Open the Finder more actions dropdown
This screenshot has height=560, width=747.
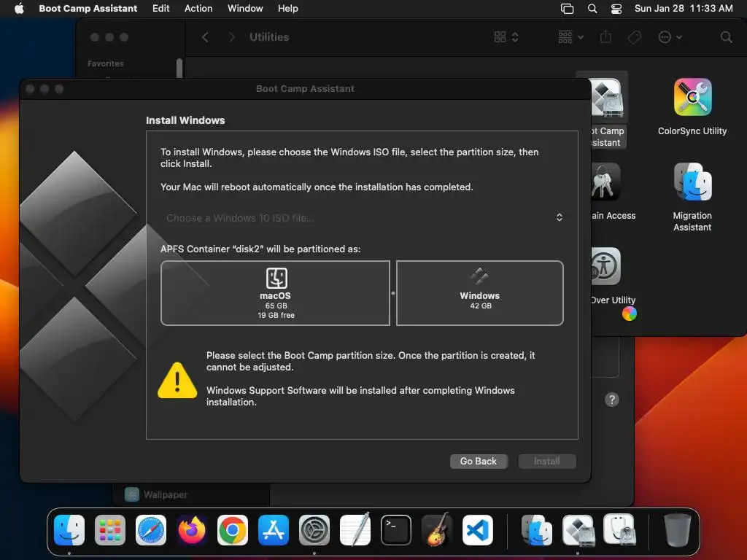(x=670, y=37)
